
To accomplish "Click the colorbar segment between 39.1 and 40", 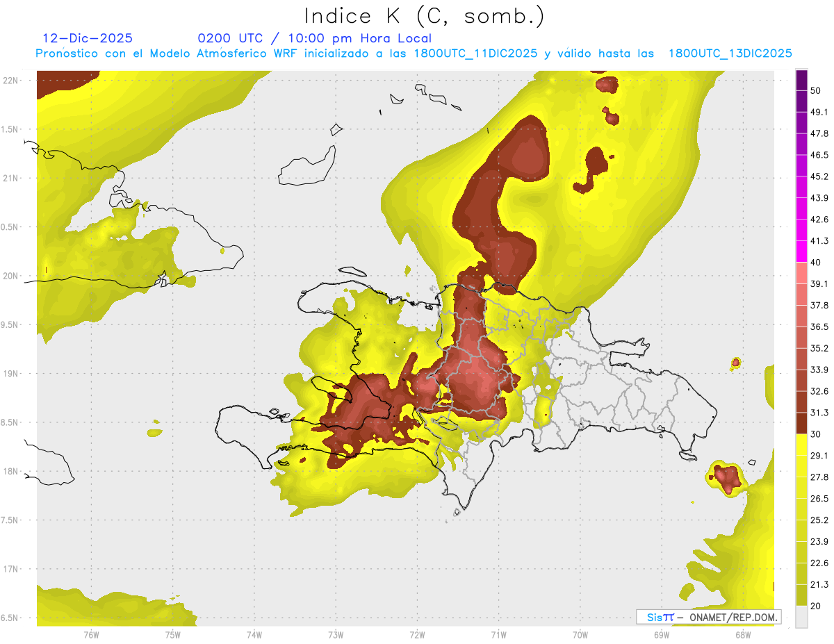I will coord(802,273).
